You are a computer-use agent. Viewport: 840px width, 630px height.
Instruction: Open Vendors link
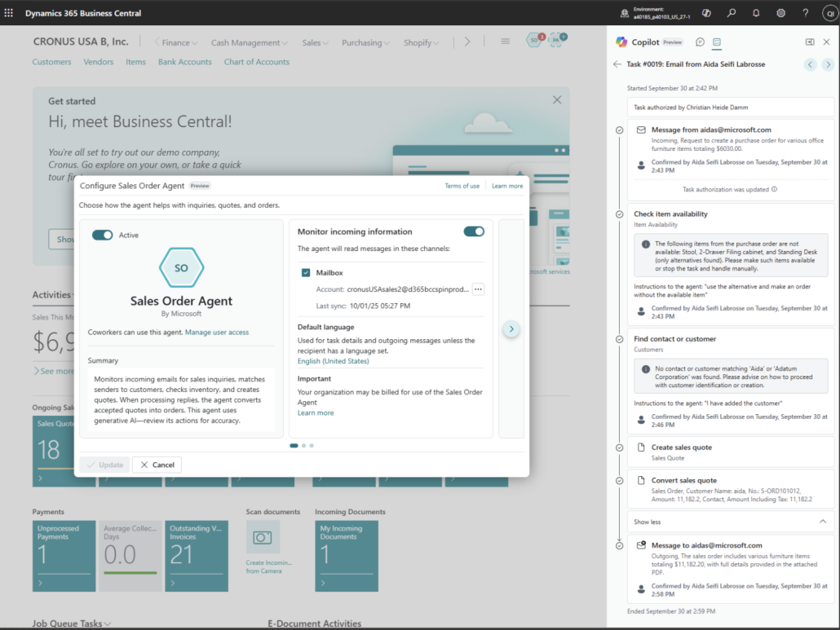pos(98,62)
